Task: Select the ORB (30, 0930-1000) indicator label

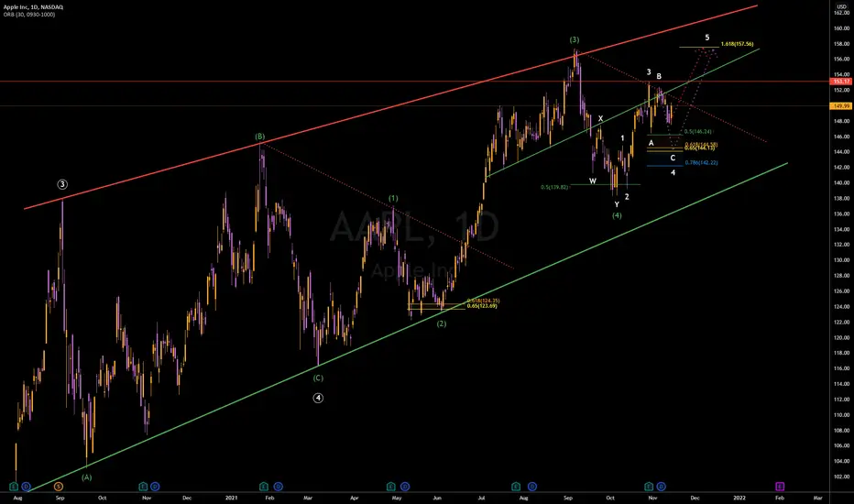Action: (x=29, y=14)
